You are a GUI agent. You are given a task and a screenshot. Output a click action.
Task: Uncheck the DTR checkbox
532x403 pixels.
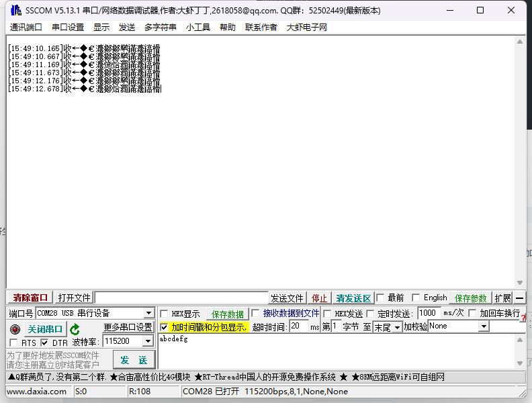click(x=44, y=343)
